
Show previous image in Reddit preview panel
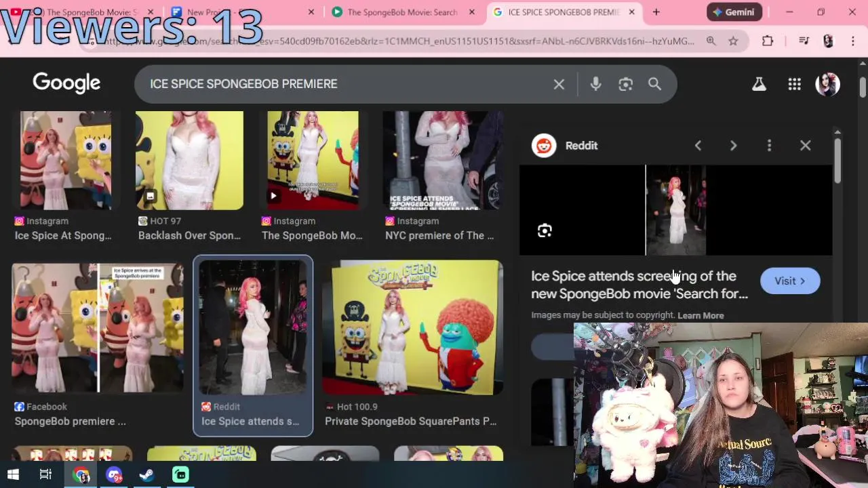pyautogui.click(x=698, y=145)
